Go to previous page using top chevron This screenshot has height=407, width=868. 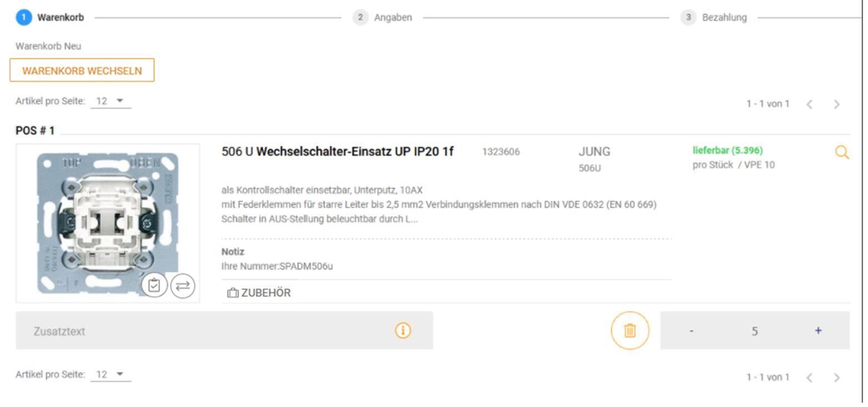coord(810,105)
